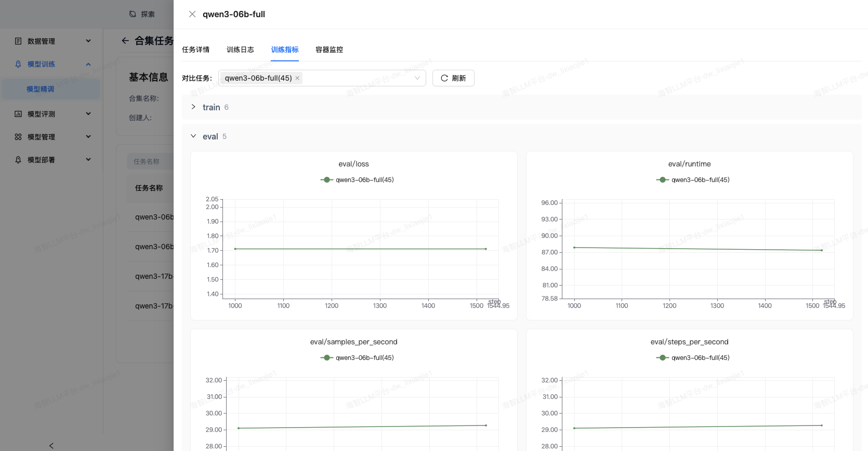Click the model evaluation sidebar icon
This screenshot has width=868, height=451.
coord(18,114)
